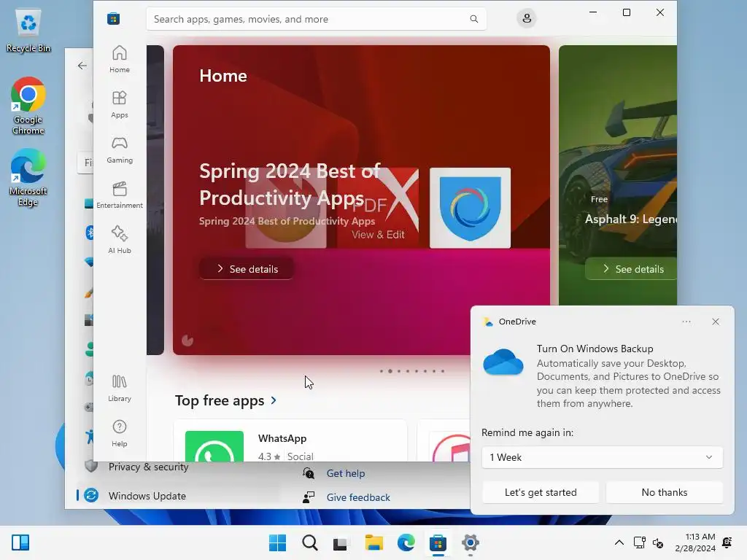The height and width of the screenshot is (560, 747).
Task: Open the Windows Start button
Action: click(x=278, y=542)
